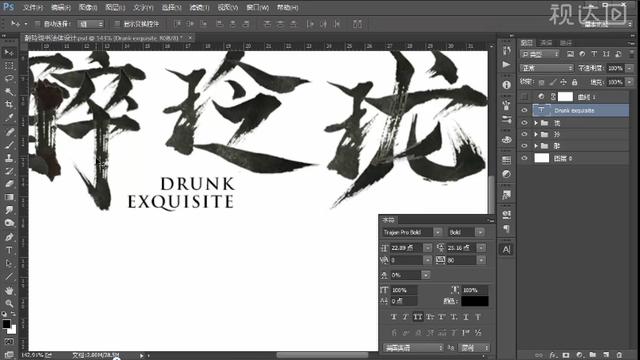Open the font family dropdown Trajan Pro Bold
Image resolution: width=640 pixels, height=360 pixels.
pos(438,232)
